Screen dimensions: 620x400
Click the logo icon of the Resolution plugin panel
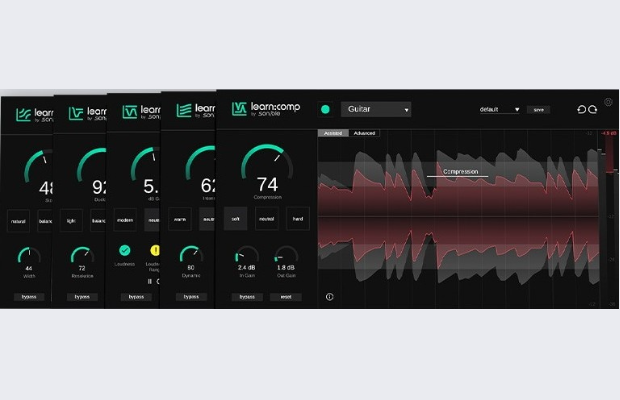76,113
